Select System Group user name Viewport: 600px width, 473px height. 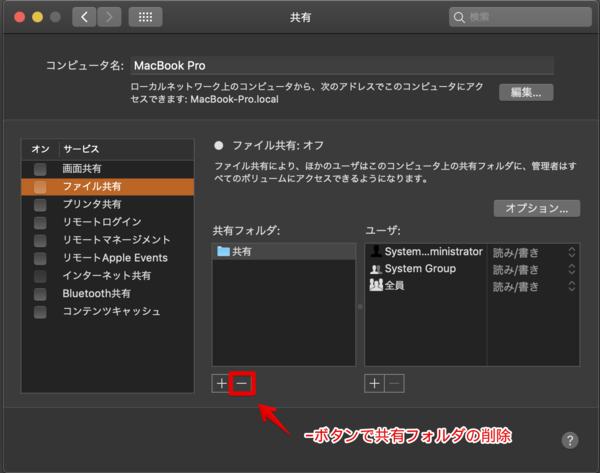click(420, 269)
